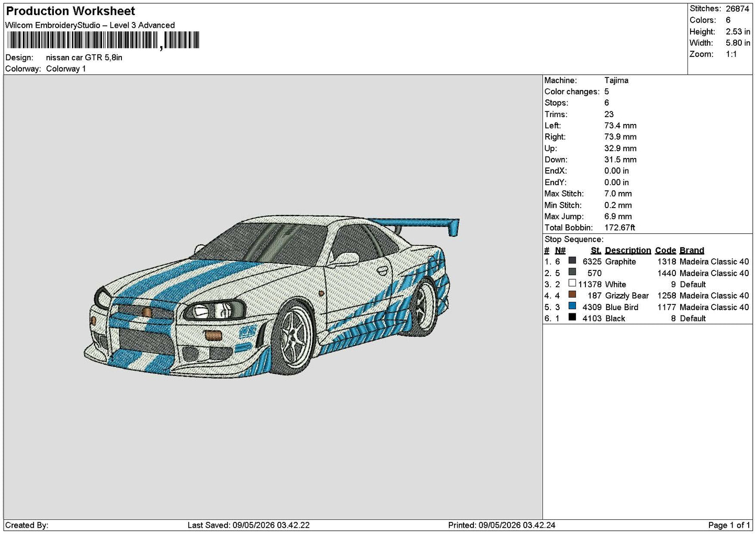Select the Blue Bird color swatch

(572, 306)
